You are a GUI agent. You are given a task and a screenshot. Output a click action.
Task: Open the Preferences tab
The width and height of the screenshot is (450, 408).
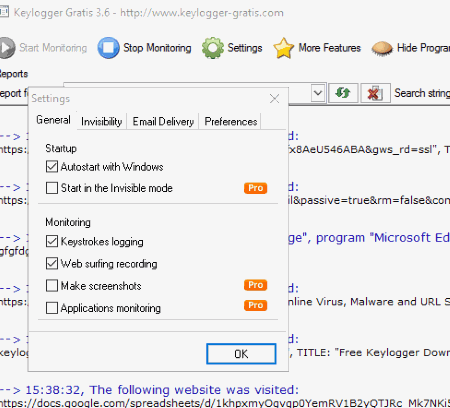coord(231,122)
